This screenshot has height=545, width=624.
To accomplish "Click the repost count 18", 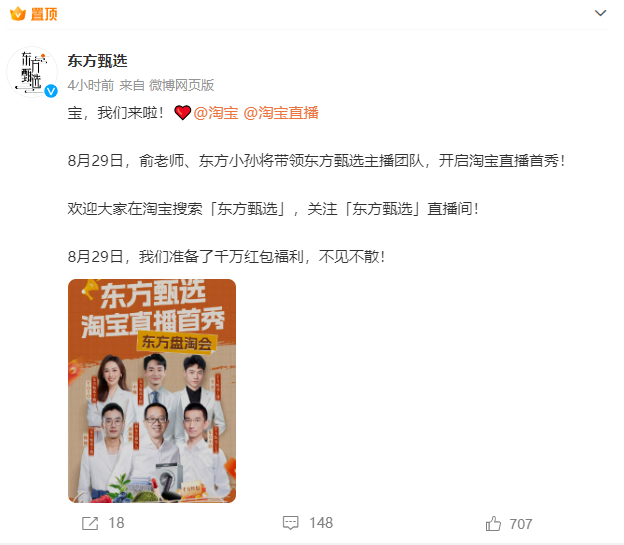I will (116, 523).
